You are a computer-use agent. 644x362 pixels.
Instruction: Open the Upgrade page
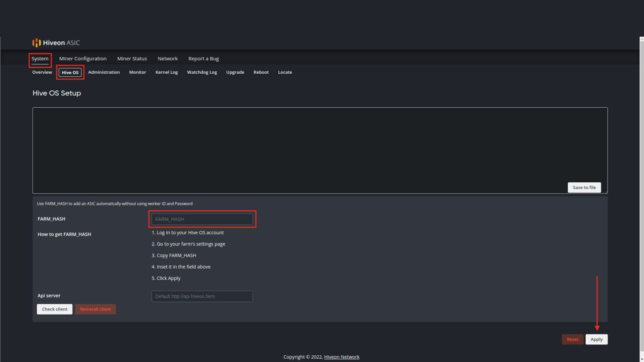coord(235,72)
